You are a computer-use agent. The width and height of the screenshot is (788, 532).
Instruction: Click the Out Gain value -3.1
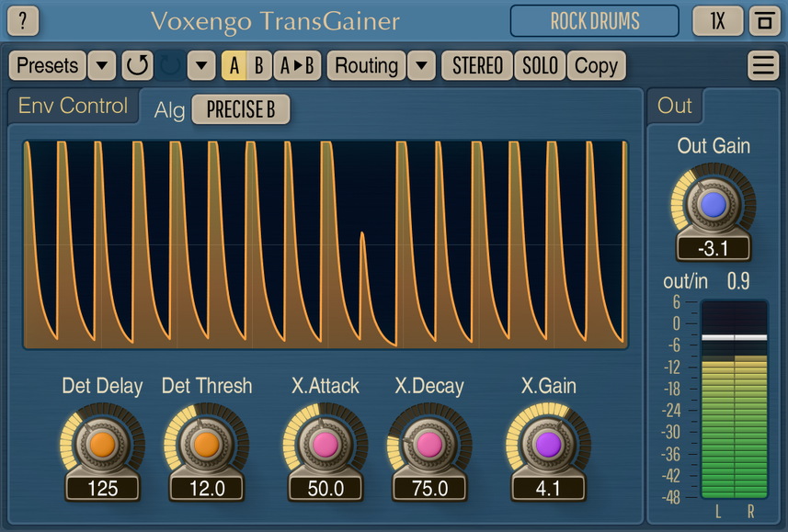tap(714, 248)
